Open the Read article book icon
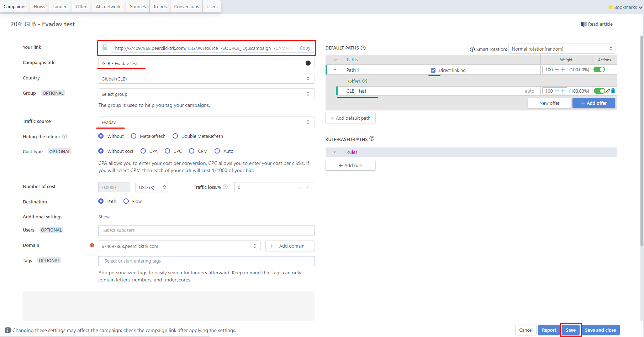 pyautogui.click(x=584, y=24)
